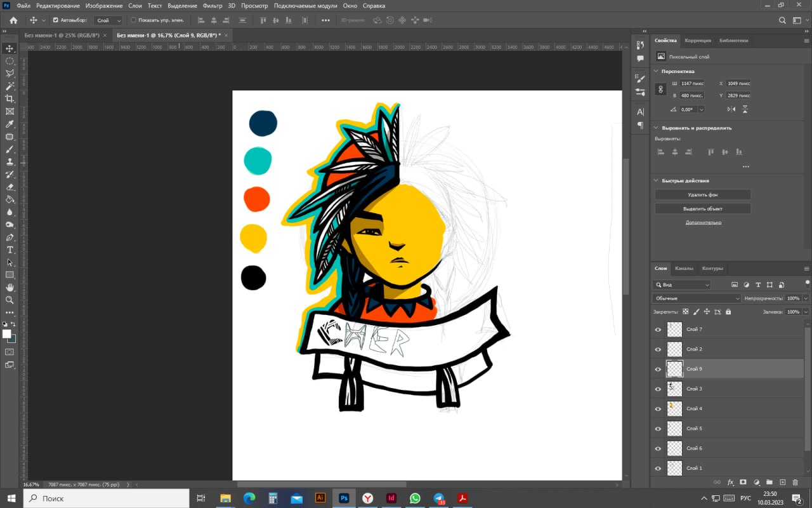812x508 pixels.
Task: Select the Paint Bucket tool
Action: [10, 199]
